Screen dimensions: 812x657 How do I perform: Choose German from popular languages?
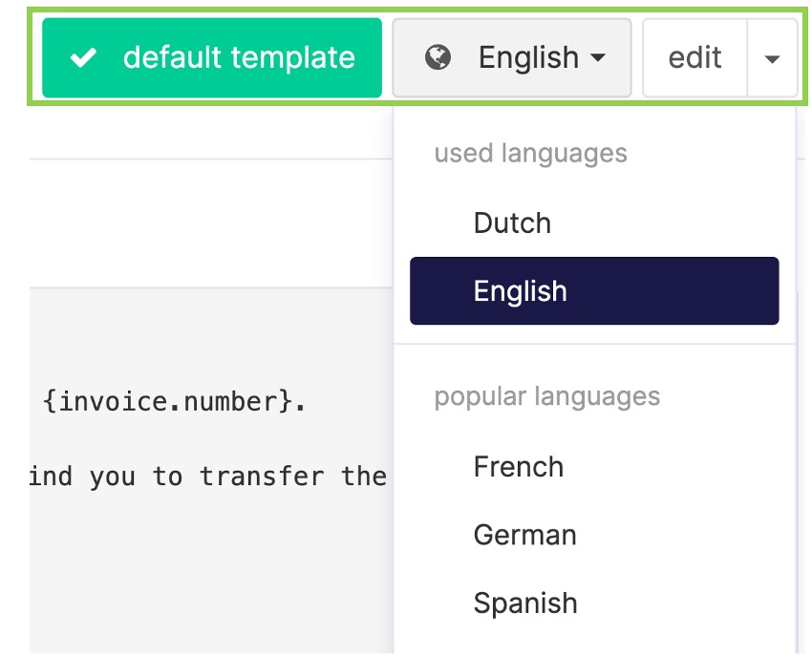point(594,535)
